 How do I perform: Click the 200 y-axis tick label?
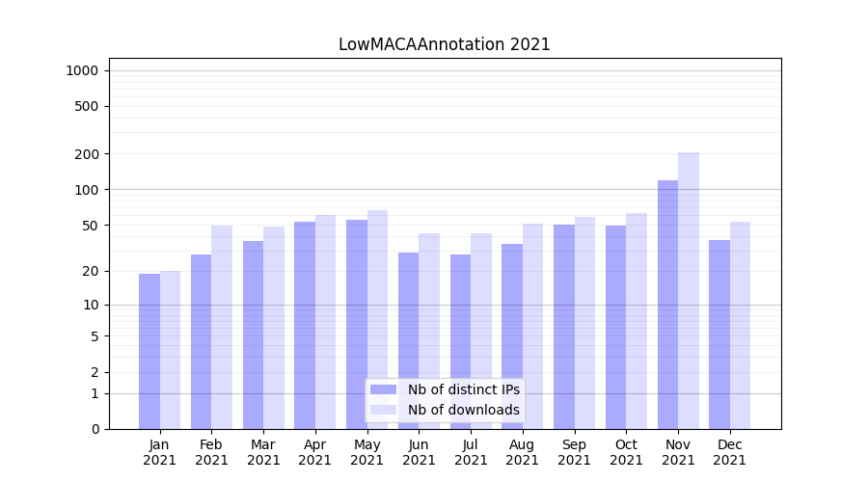click(88, 154)
